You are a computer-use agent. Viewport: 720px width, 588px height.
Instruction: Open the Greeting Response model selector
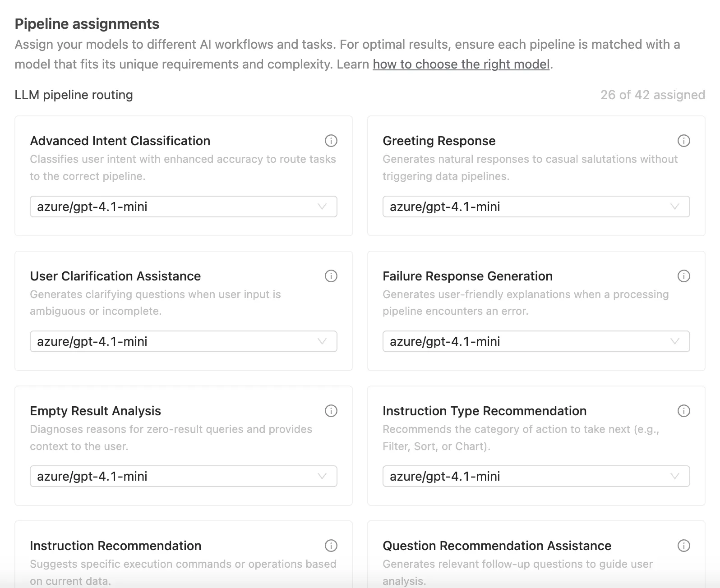coord(536,207)
